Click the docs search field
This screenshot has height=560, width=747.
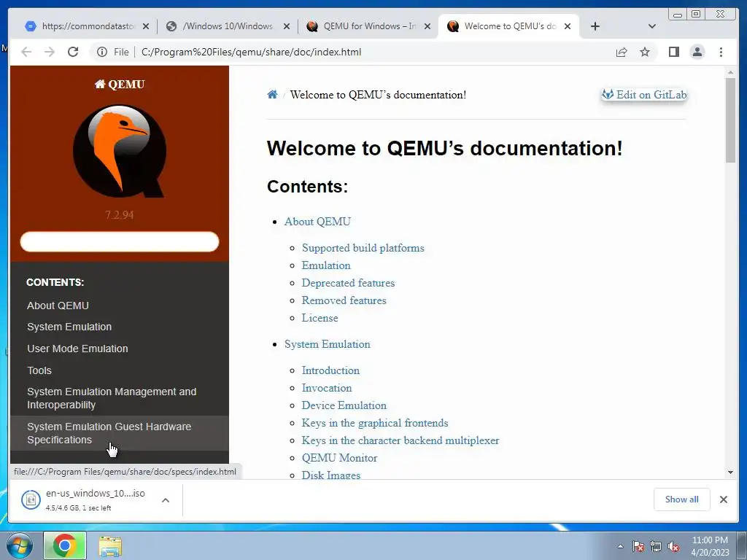click(120, 242)
